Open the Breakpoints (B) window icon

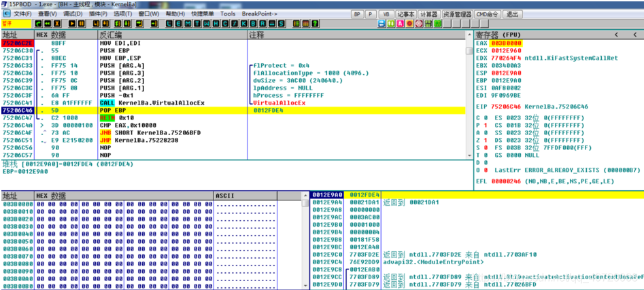point(254,23)
